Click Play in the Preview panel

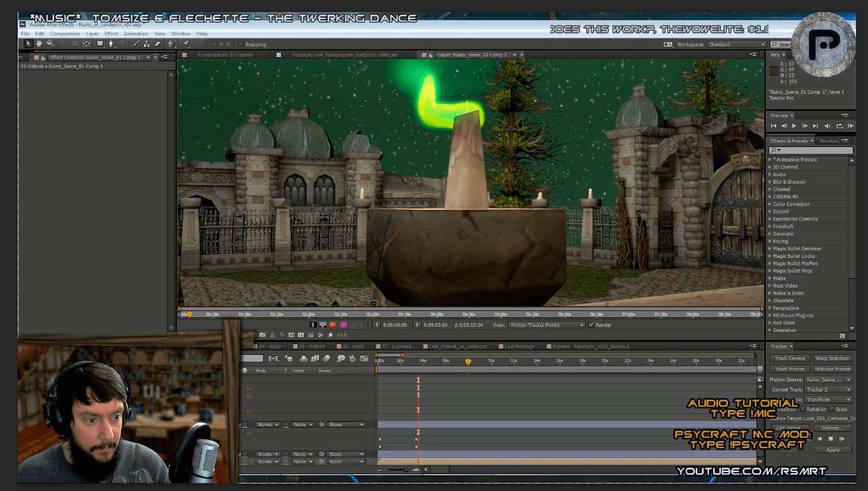(x=794, y=126)
